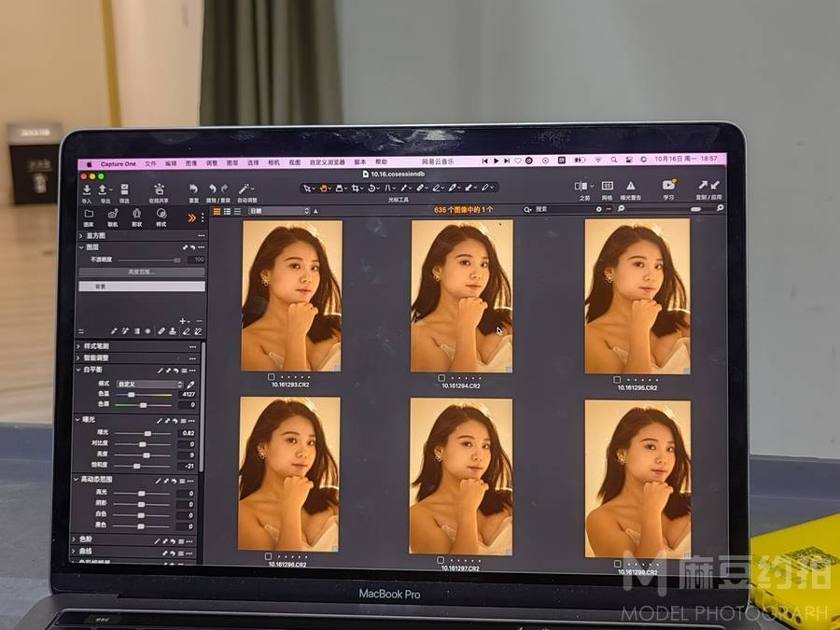Click the 学习 learn icon
840x630 pixels.
pyautogui.click(x=668, y=185)
